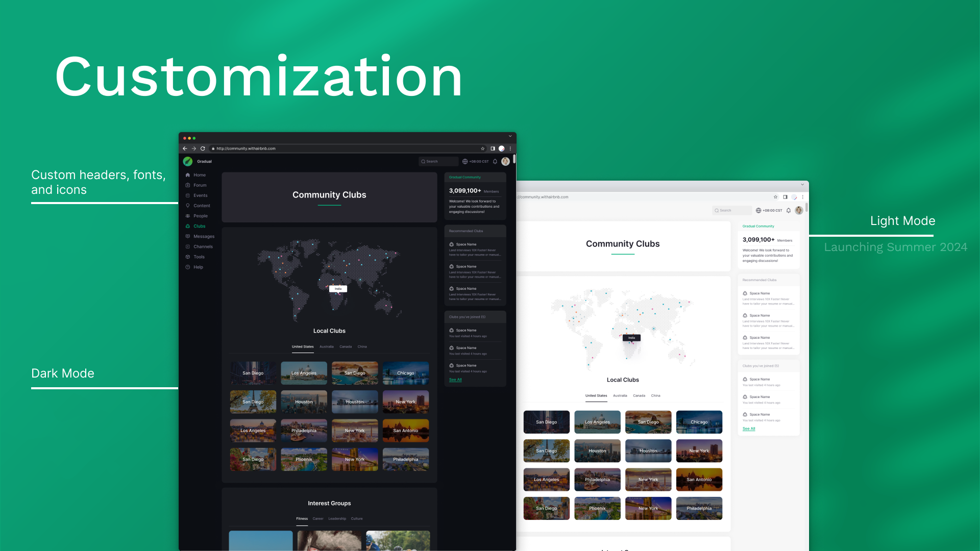Open timezone +08:00 CST selector in dark window
The height and width of the screenshot is (551, 980).
475,161
